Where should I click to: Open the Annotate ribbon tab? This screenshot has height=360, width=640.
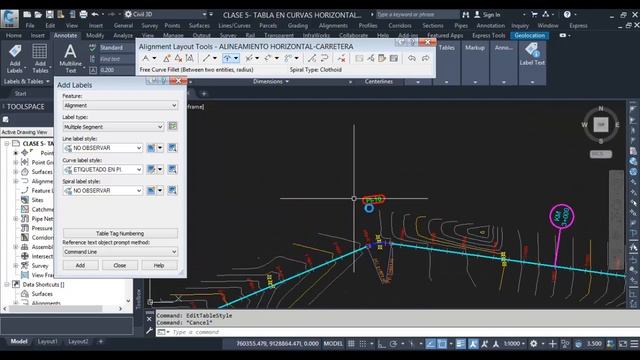(65, 36)
